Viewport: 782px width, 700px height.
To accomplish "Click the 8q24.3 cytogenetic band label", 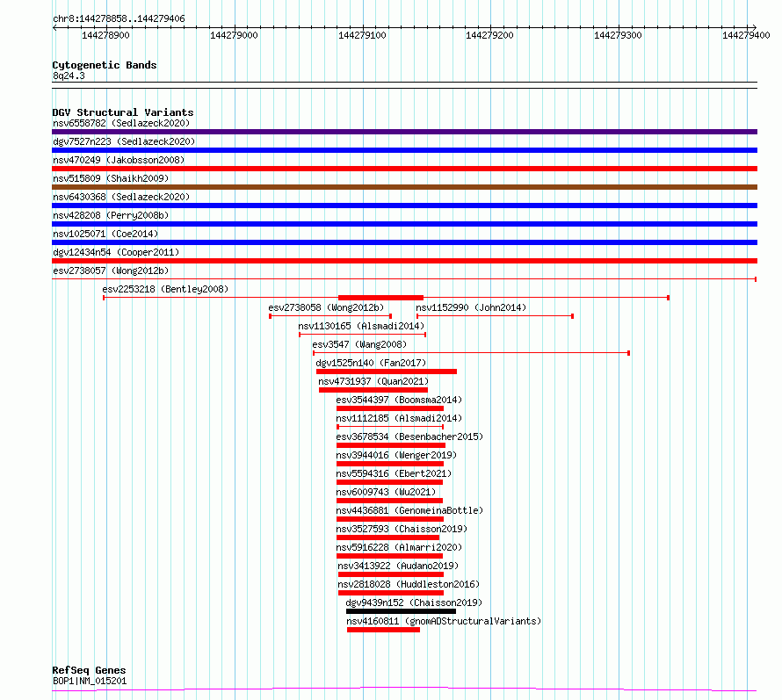I will click(69, 76).
